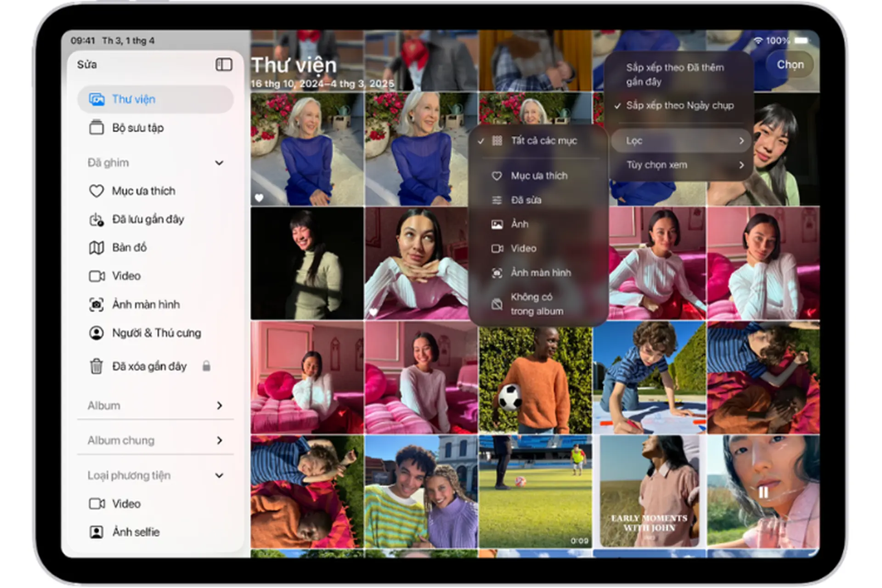Viewport: 882px width, 588px height.
Task: Click the screenshot icon in filter menu
Action: pos(497,273)
